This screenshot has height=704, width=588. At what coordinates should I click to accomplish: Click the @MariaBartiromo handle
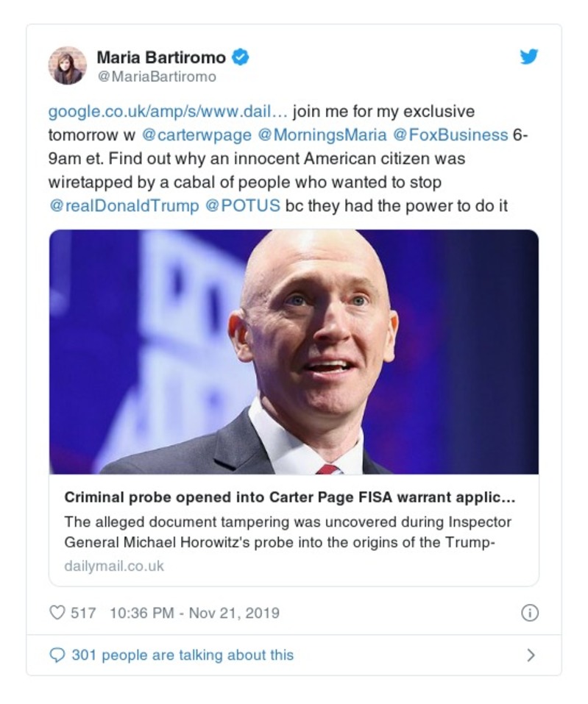click(x=156, y=77)
